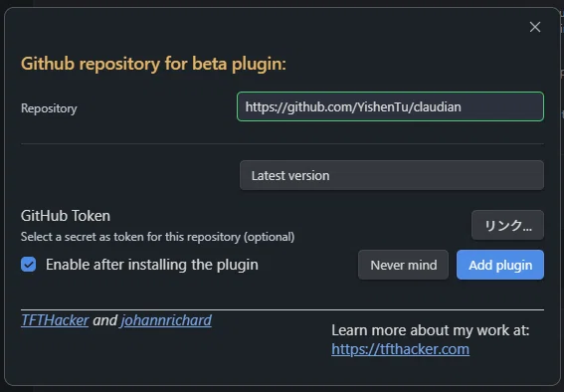564x392 pixels.
Task: Open the johannrichard link
Action: tap(166, 320)
